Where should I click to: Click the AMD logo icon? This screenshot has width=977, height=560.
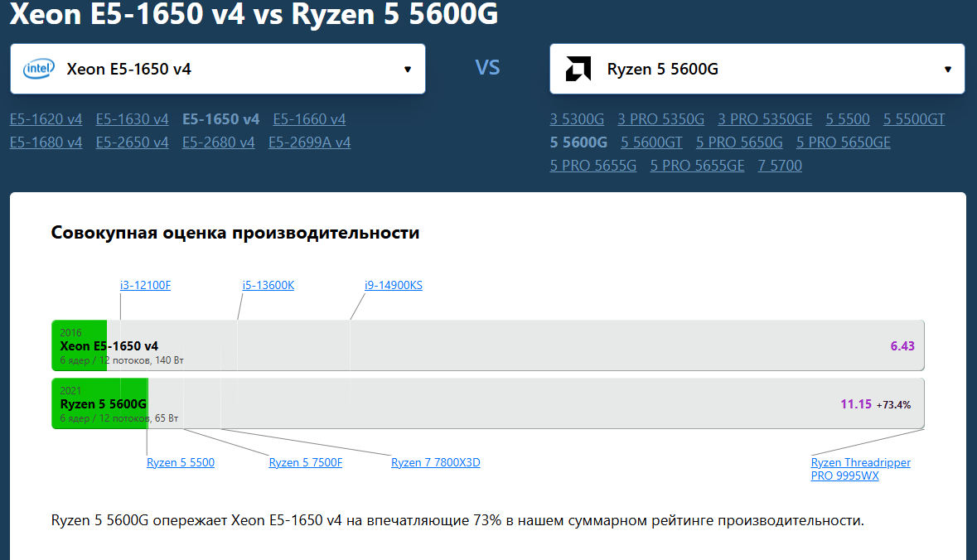point(578,69)
